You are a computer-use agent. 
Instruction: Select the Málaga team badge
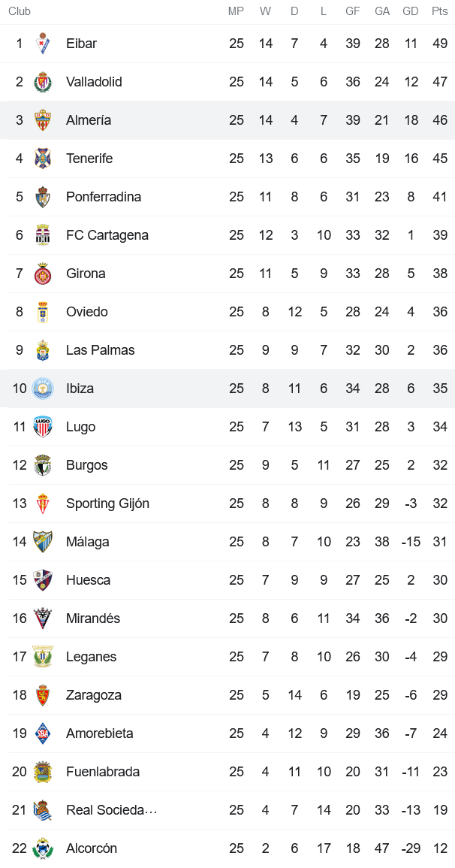(x=44, y=542)
